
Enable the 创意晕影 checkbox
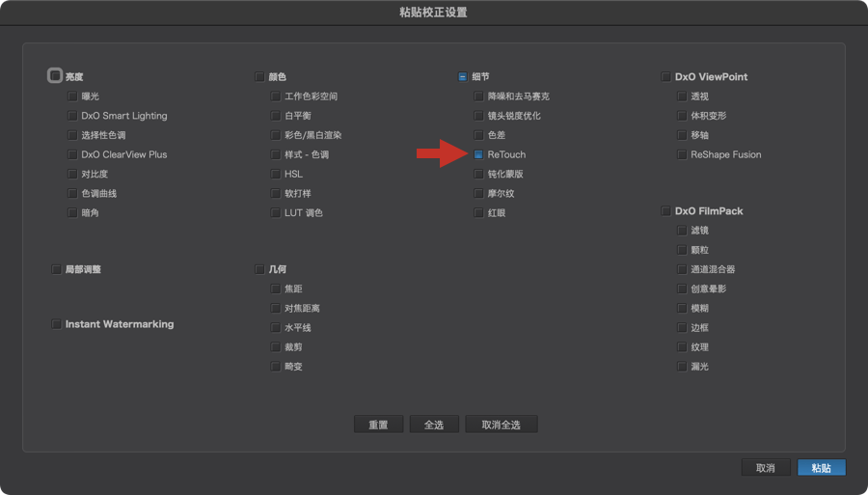tap(682, 289)
